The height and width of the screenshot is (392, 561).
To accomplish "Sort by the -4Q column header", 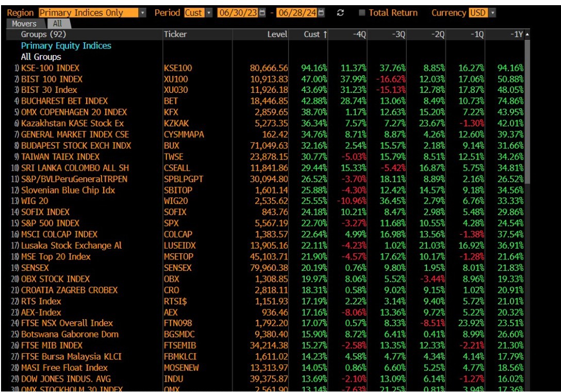I will pos(348,35).
